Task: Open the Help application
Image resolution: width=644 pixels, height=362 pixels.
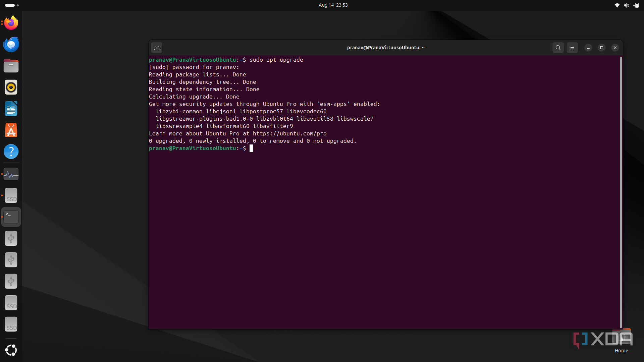Action: (11, 152)
